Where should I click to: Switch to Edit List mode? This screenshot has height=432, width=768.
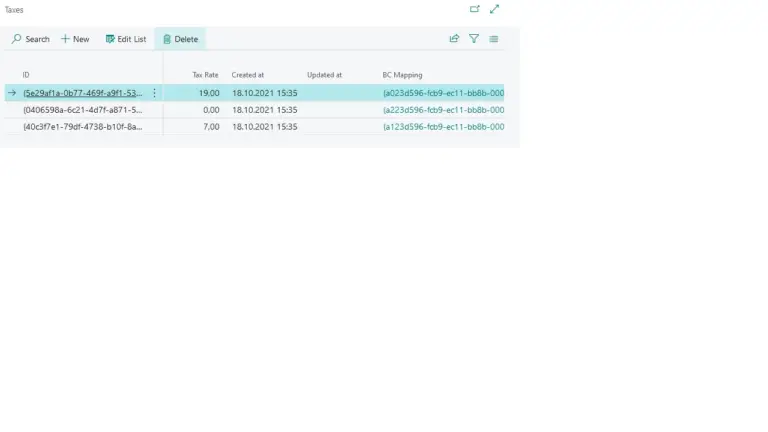[x=126, y=39]
